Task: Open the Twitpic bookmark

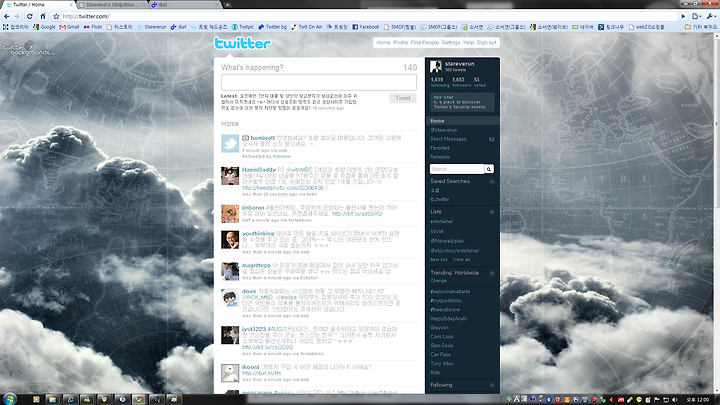Action: [x=243, y=27]
